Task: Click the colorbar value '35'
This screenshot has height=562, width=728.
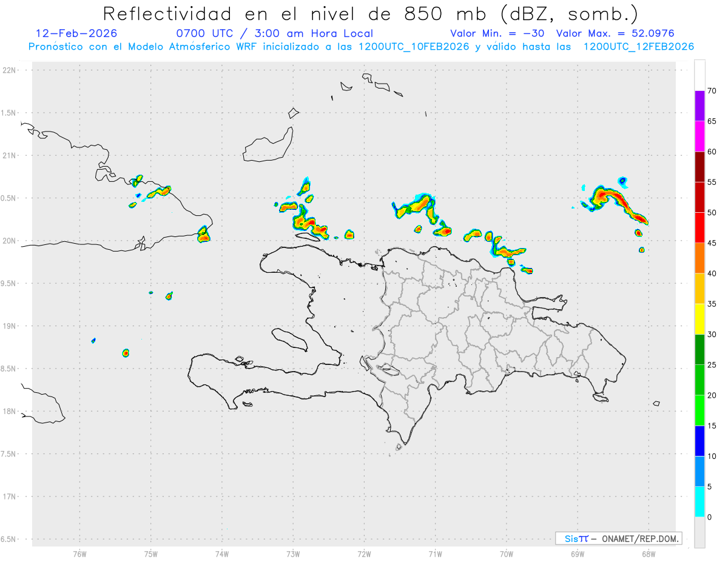Action: [712, 304]
